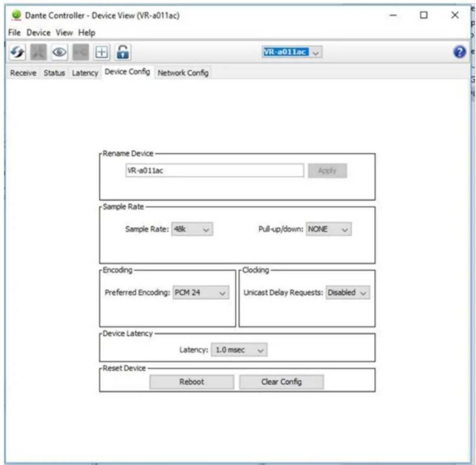Click the "Sample Rate:" field label

coord(147,229)
